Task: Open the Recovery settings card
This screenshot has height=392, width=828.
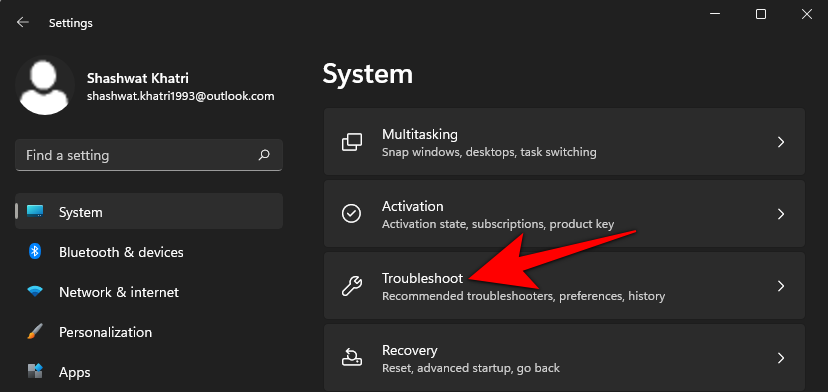Action: click(x=564, y=358)
